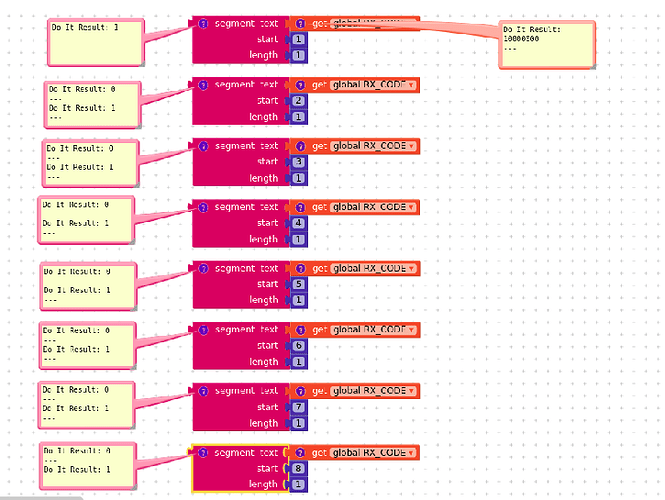Expand global RX_CODE dropdown beside start 4
Screen dimensions: 665x500
pyautogui.click(x=374, y=207)
